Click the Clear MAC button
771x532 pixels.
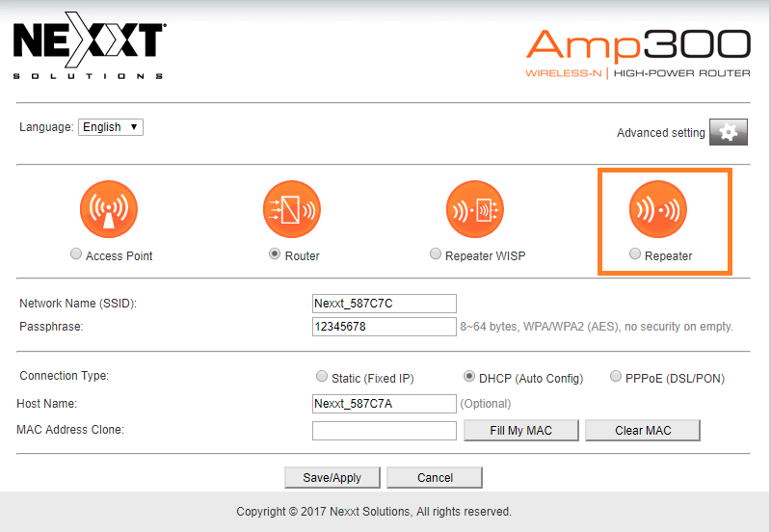643,430
